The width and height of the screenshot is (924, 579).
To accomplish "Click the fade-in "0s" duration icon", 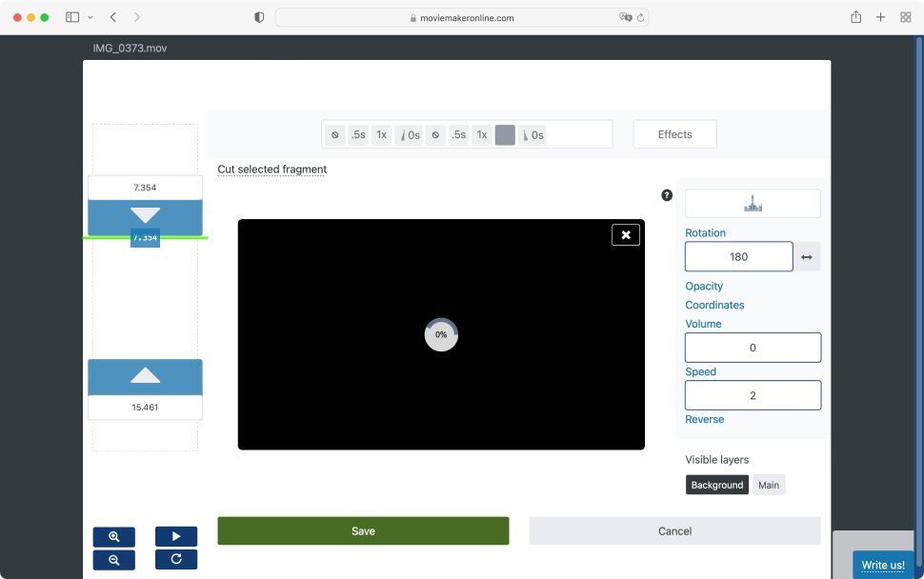I will tap(409, 134).
